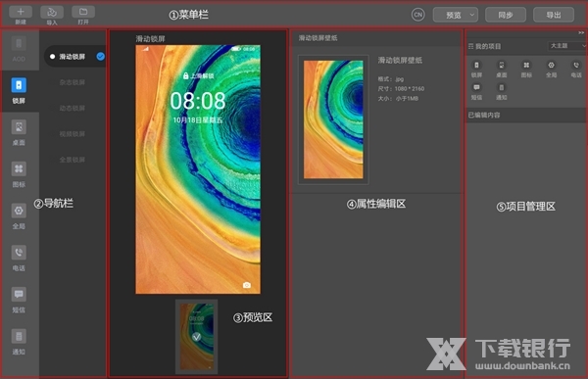Click the 尺寸: 1080*2160 text
This screenshot has width=588, height=379.
(x=401, y=89)
